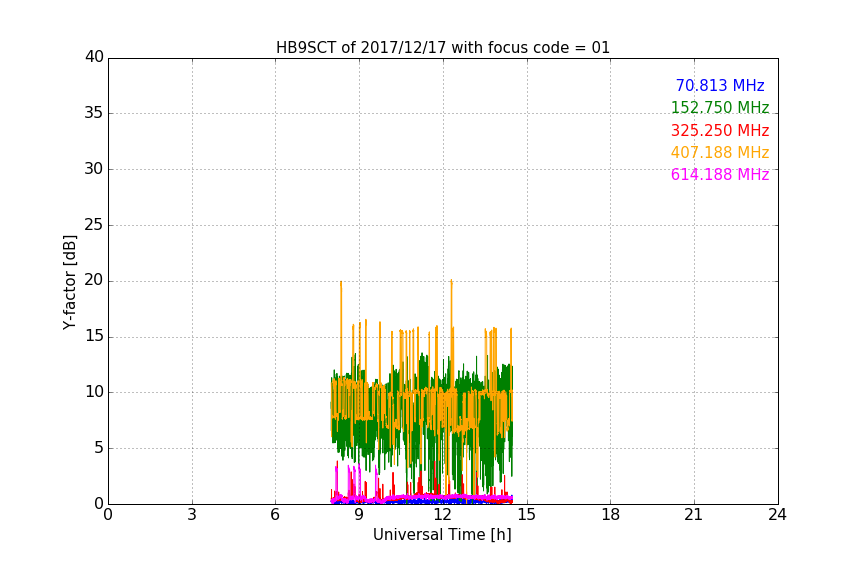
Task: Click the x-axis tick value 3
Action: (192, 515)
